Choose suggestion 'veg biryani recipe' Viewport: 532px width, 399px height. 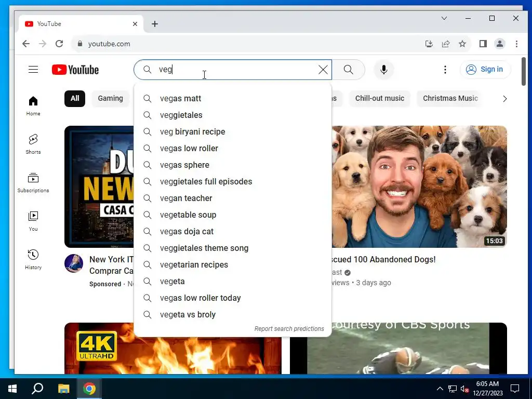coord(233,131)
